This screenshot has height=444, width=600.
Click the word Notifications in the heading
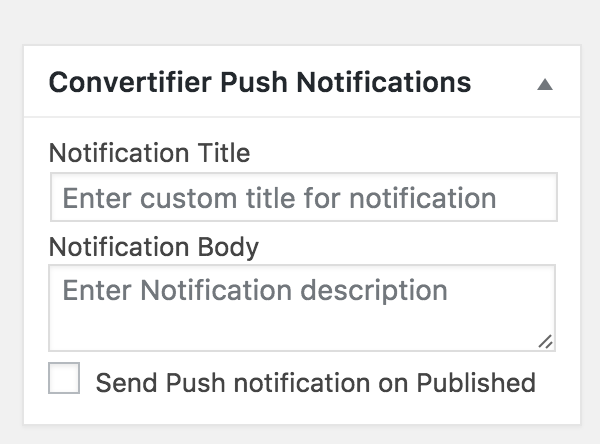pos(384,82)
